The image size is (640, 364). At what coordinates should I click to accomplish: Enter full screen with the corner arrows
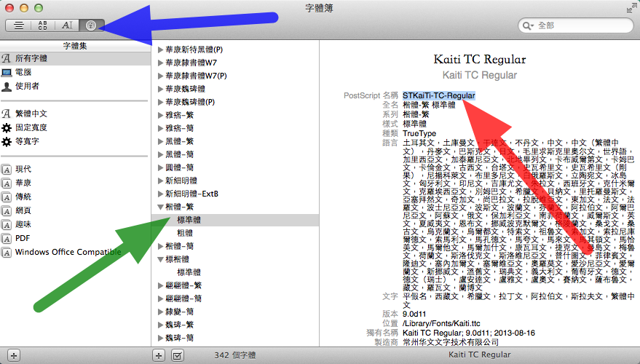(x=631, y=8)
